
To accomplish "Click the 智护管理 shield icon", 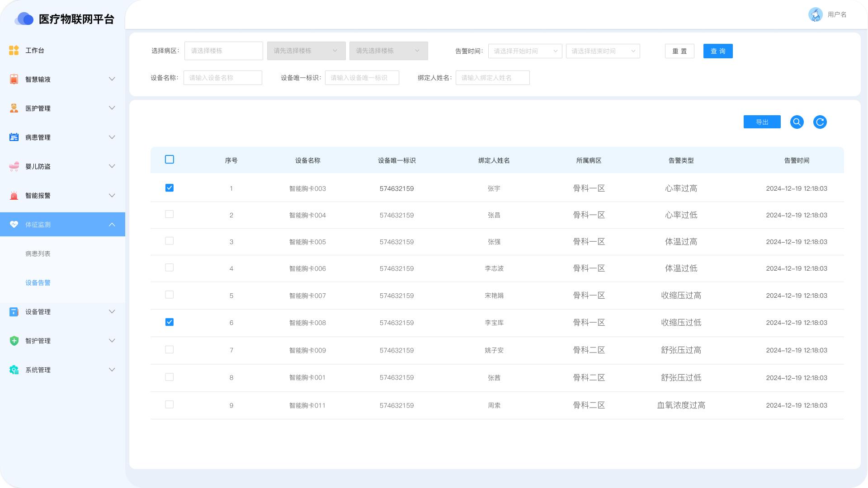I will pos(14,341).
